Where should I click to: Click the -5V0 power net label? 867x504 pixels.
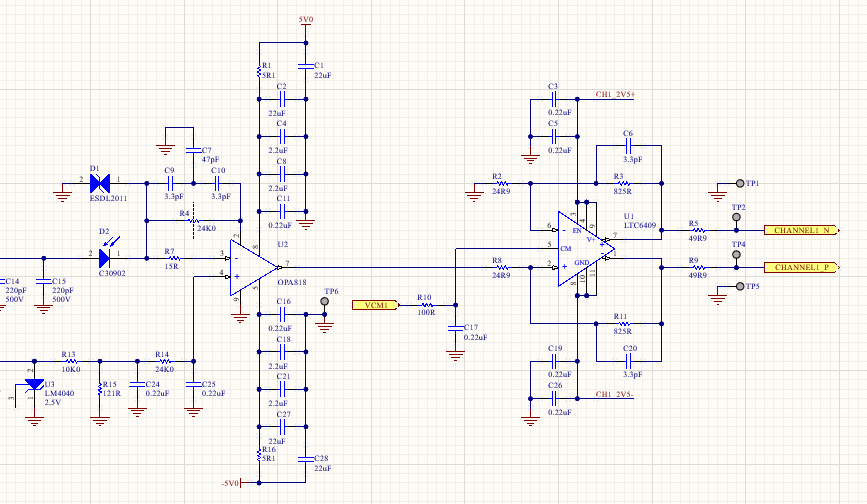tap(231, 483)
